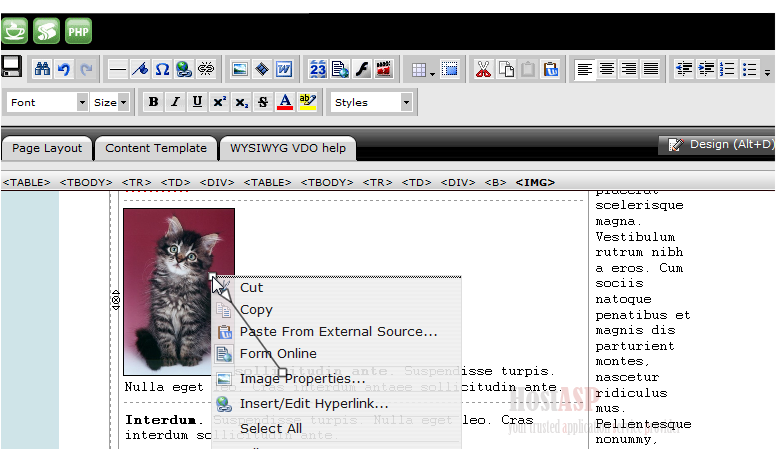Click the first <TABLE> tag in breadcrumb
The image size is (776, 450).
click(x=26, y=183)
